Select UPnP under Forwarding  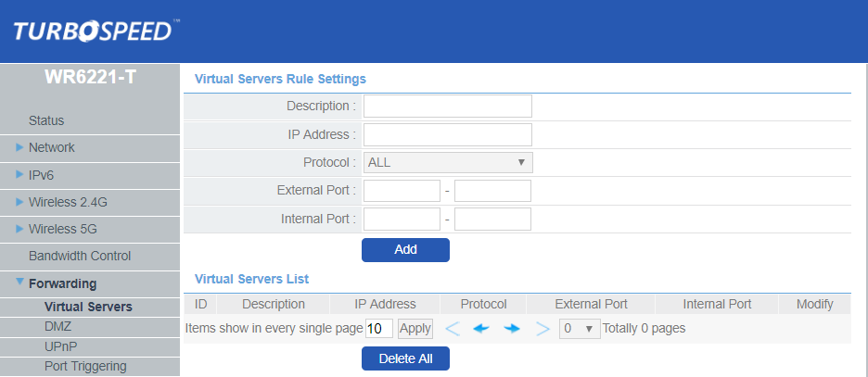click(x=60, y=346)
